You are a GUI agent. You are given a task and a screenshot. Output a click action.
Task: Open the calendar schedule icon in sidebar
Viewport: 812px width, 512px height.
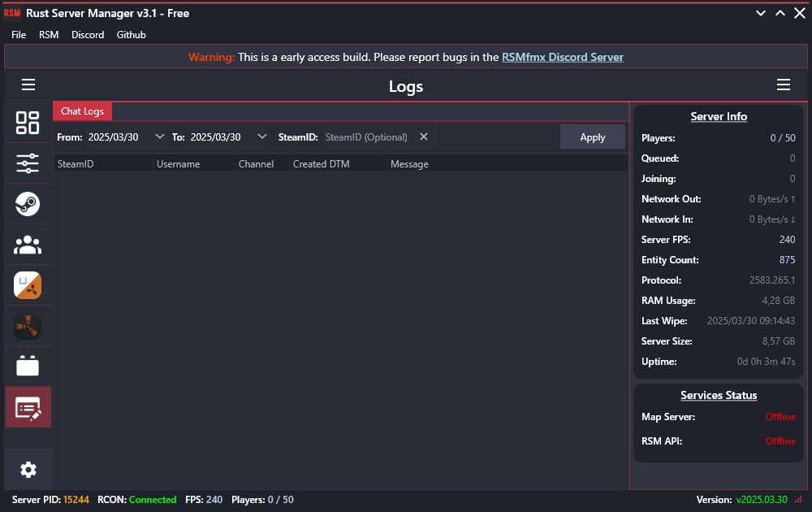[x=28, y=367]
